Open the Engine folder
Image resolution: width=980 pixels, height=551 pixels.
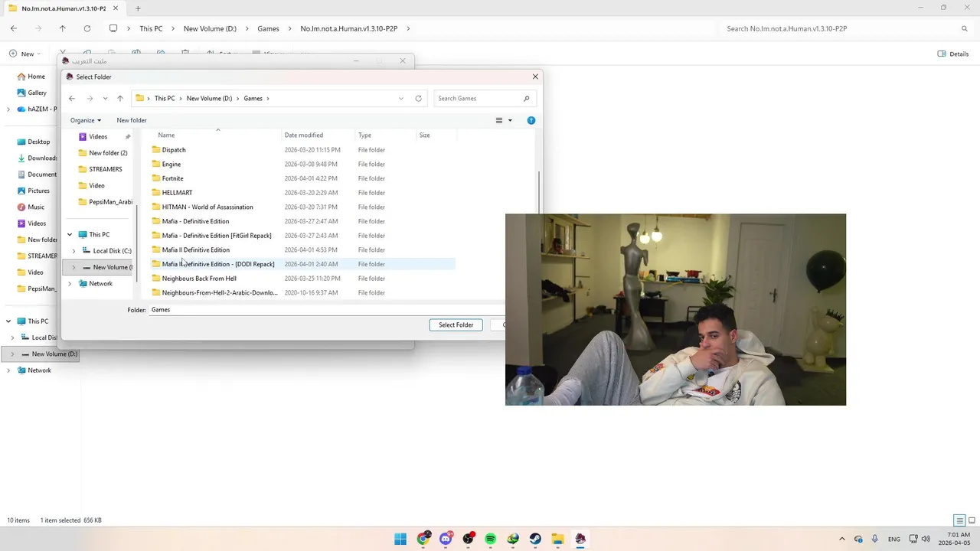(x=171, y=164)
